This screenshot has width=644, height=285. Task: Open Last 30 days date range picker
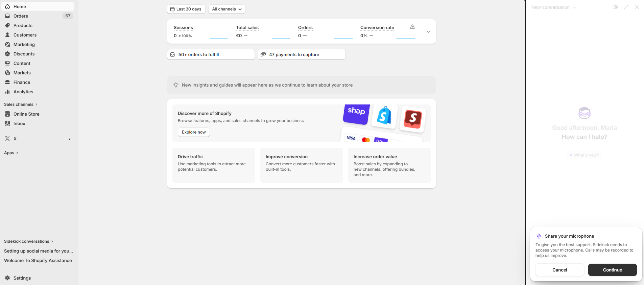[x=186, y=9]
